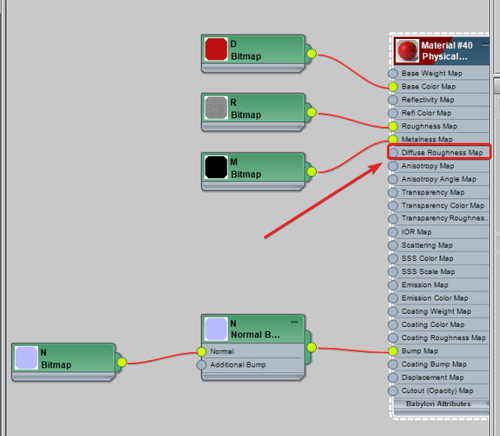This screenshot has height=436, width=500.
Task: Click the Roughness Map input socket
Action: [393, 126]
